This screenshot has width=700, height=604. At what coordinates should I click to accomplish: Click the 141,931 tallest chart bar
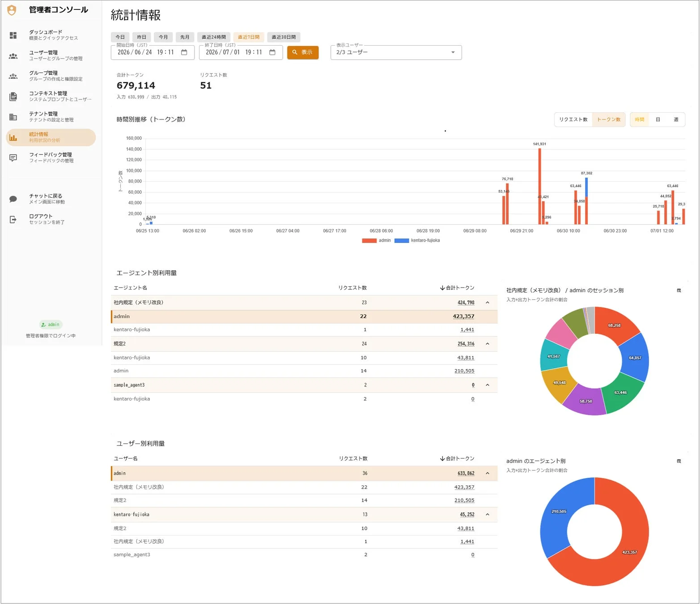tap(539, 186)
